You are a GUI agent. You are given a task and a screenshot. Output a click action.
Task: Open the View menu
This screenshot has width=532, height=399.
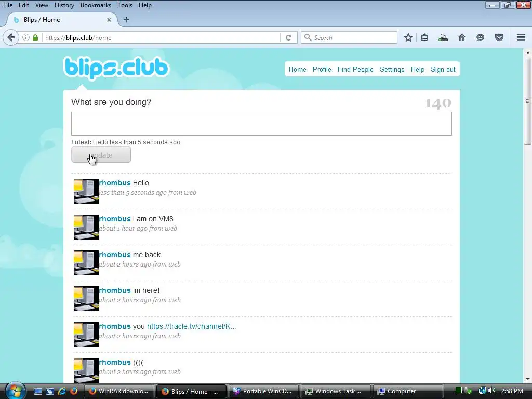tap(42, 5)
